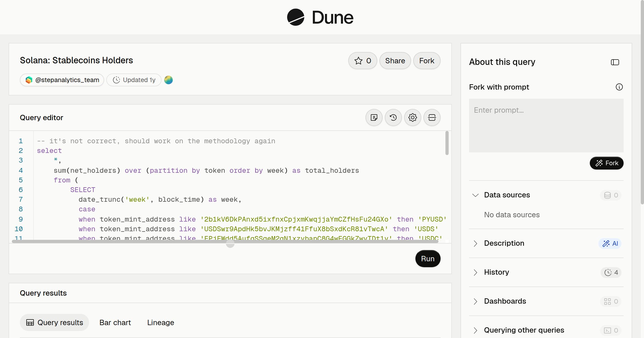644x338 pixels.
Task: Collapse the Data sources section
Action: pyautogui.click(x=475, y=195)
